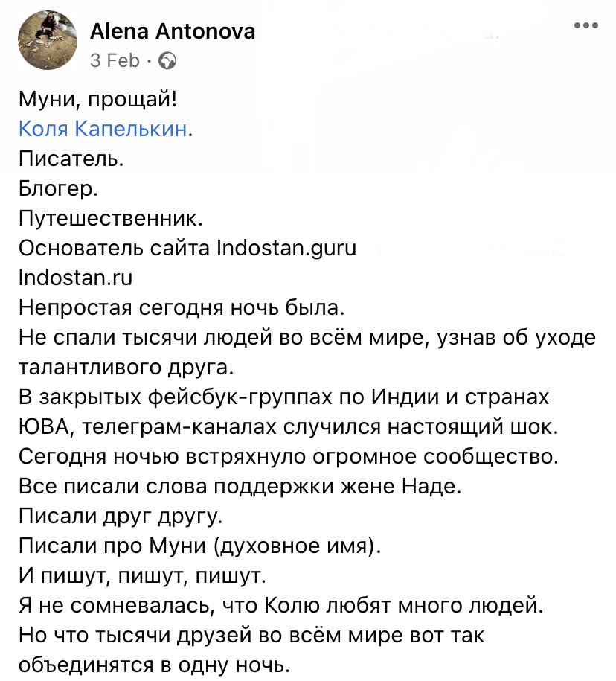
Task: Click the line "Писали друг другу."
Action: (121, 517)
